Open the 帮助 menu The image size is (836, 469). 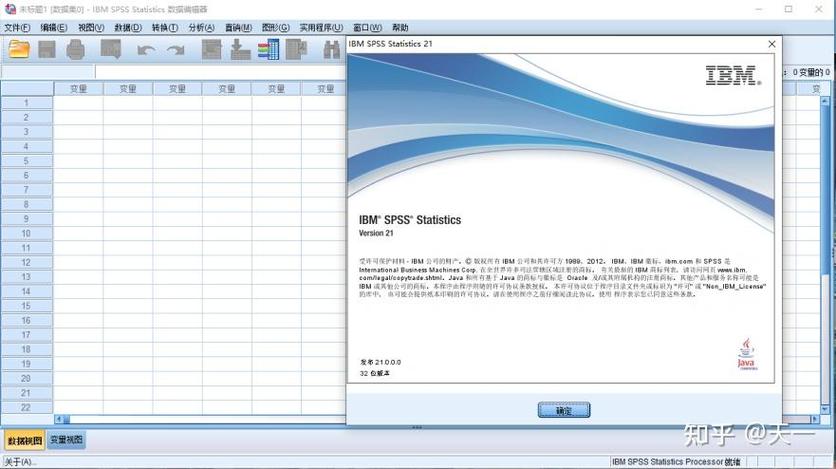point(400,28)
